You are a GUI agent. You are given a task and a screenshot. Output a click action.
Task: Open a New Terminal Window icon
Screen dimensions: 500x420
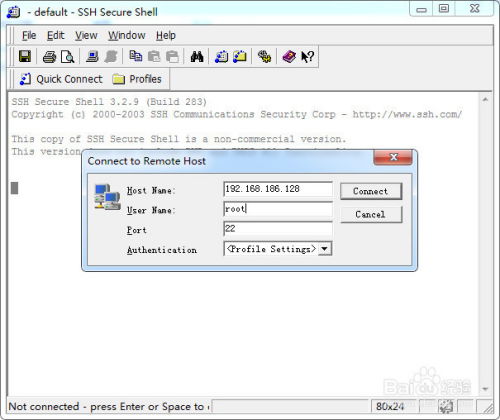tap(221, 57)
